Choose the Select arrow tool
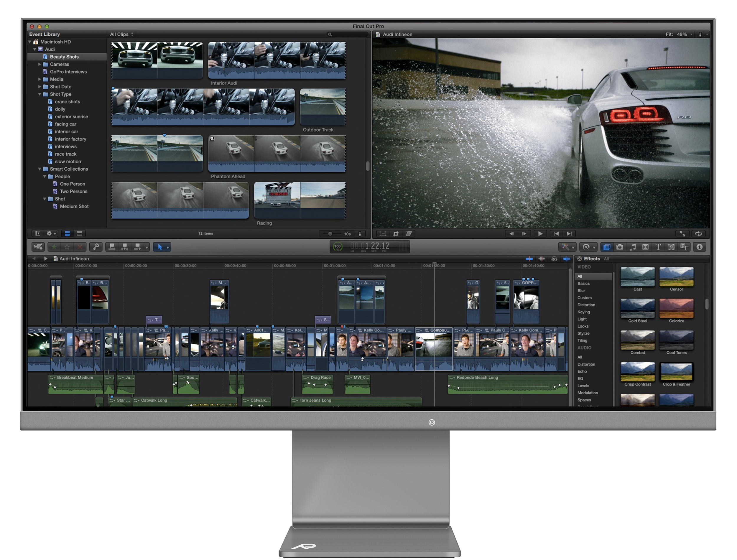 pos(160,247)
